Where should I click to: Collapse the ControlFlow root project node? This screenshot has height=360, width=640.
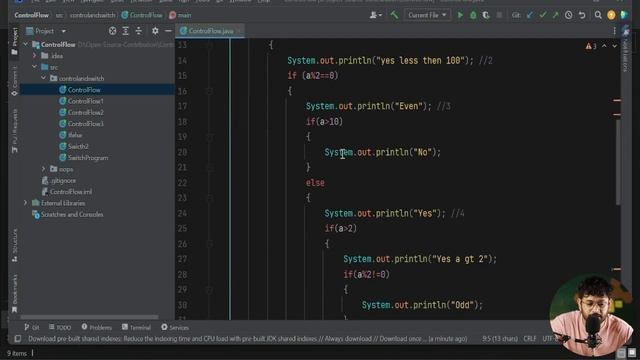point(26,44)
